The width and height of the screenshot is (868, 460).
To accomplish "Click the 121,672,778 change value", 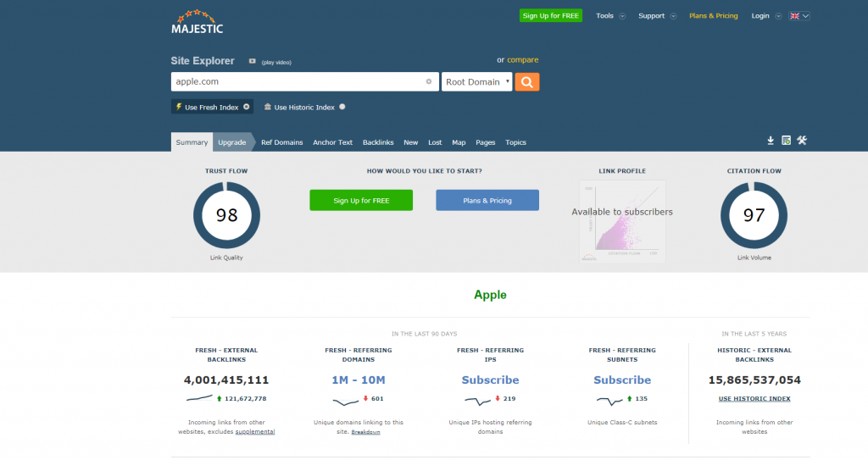I will click(x=245, y=398).
